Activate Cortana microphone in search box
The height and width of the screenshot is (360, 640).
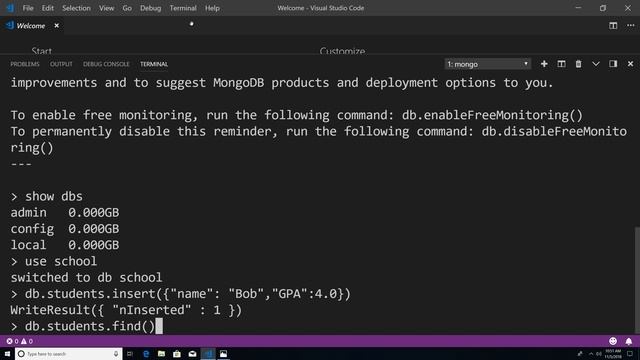[x=116, y=354]
